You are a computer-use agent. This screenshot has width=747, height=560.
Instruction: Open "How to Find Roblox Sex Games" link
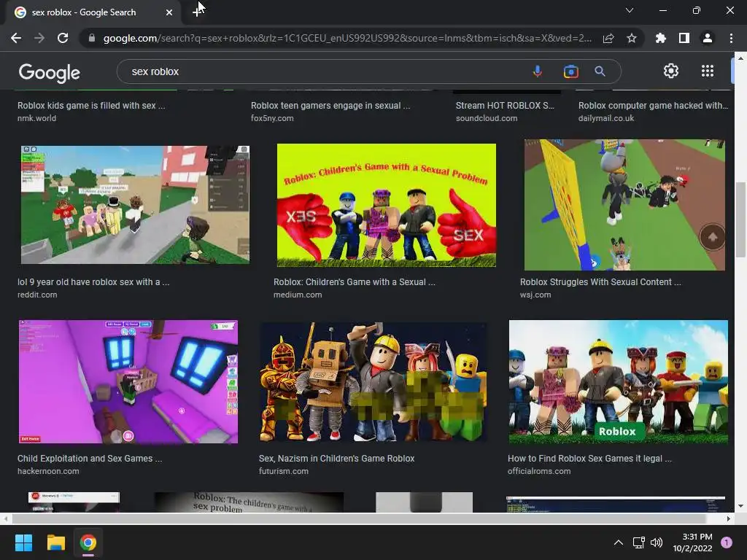point(589,459)
